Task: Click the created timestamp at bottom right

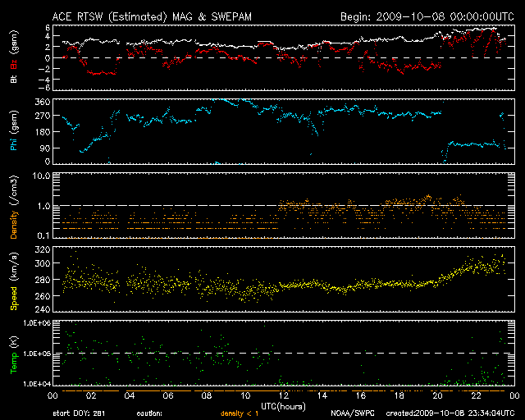Action: tap(446, 413)
